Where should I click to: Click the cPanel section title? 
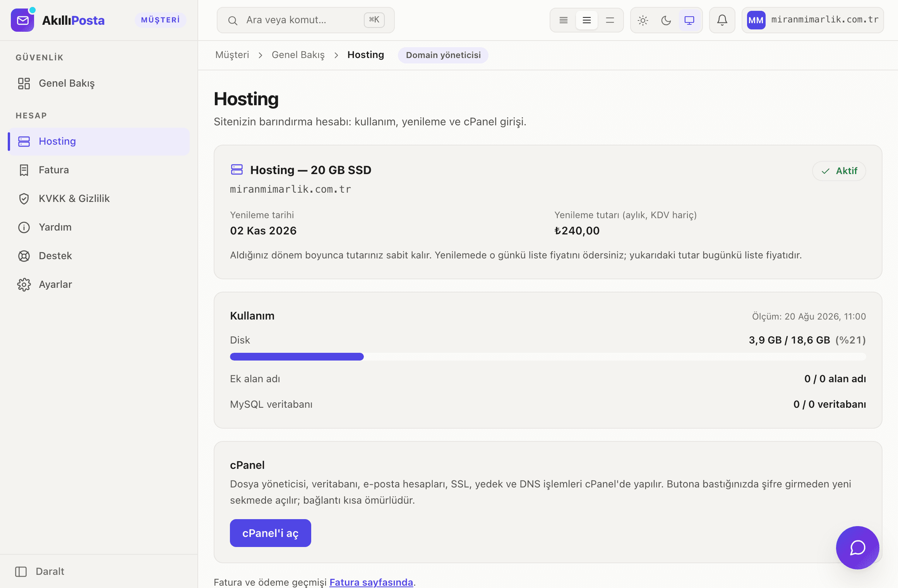click(x=247, y=465)
